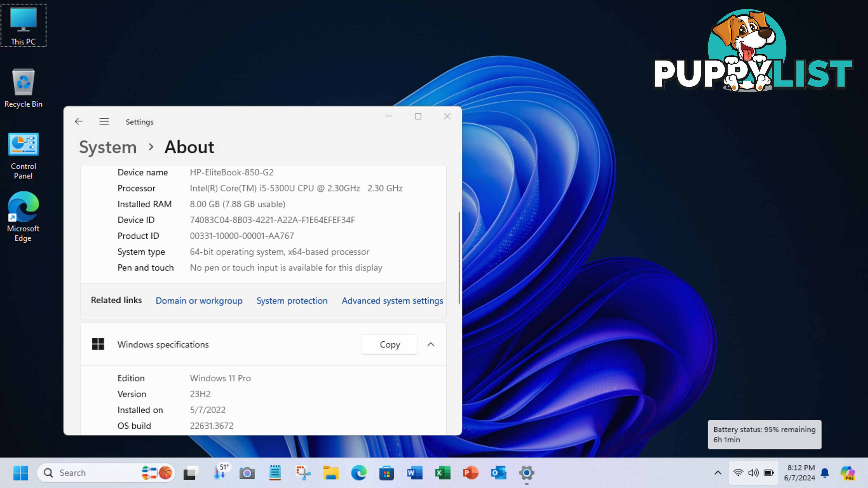Click the Settings window vertical scrollbar
Image resolution: width=868 pixels, height=488 pixels.
[x=459, y=258]
